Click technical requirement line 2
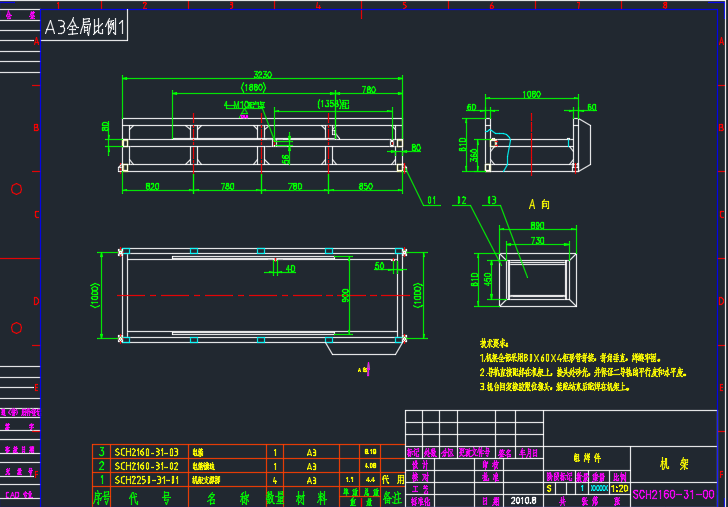 583,372
